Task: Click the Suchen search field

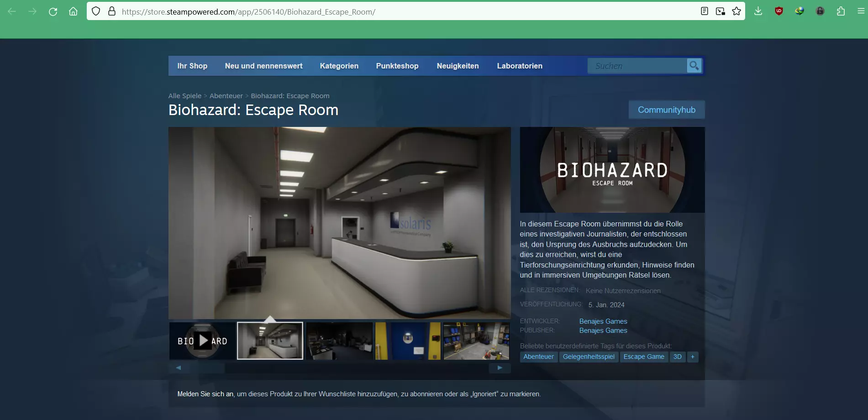Action: pos(637,66)
